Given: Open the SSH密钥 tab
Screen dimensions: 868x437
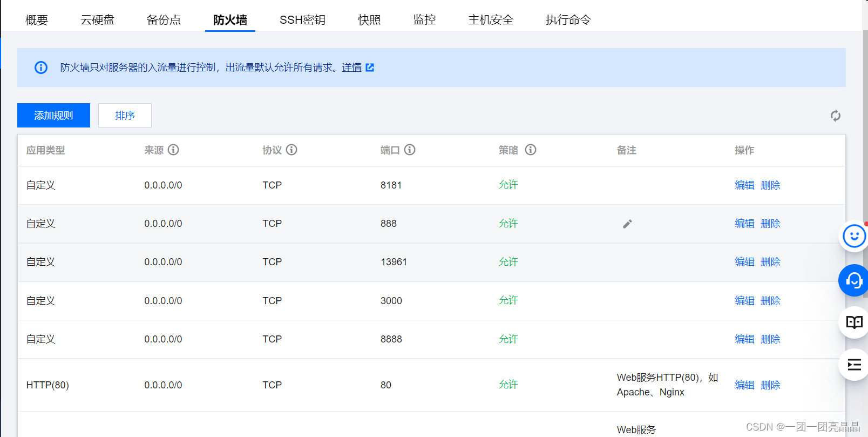Looking at the screenshot, I should pyautogui.click(x=302, y=20).
